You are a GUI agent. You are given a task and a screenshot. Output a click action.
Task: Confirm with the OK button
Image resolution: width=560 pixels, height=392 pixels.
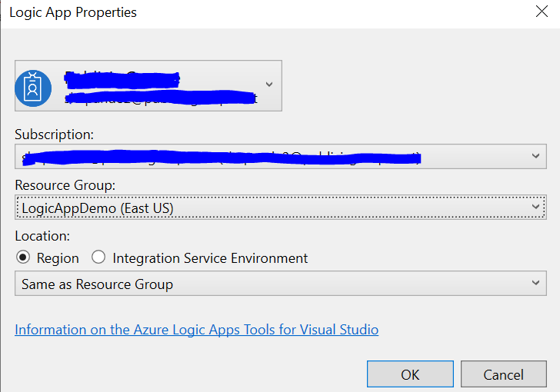pos(410,374)
